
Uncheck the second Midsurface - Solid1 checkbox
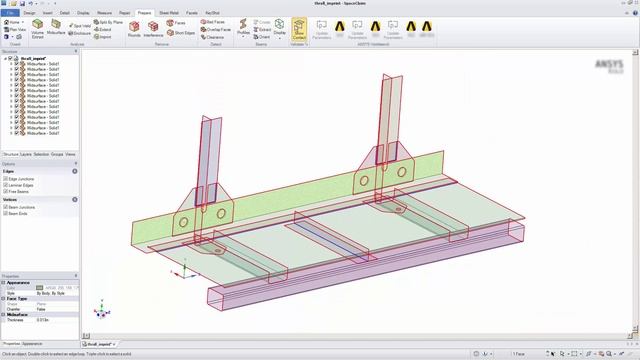pos(17,69)
